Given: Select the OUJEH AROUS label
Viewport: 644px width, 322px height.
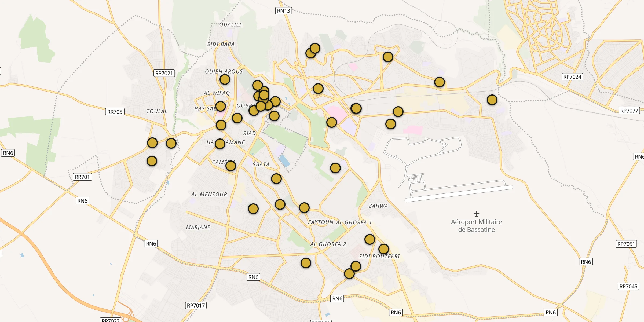Looking at the screenshot, I should click(x=224, y=72).
